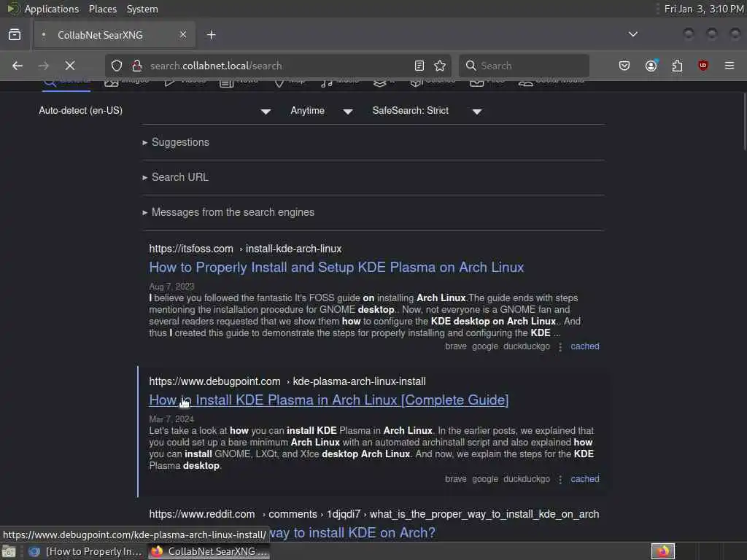747x560 pixels.
Task: Toggle reader view icon
Action: pyautogui.click(x=419, y=66)
